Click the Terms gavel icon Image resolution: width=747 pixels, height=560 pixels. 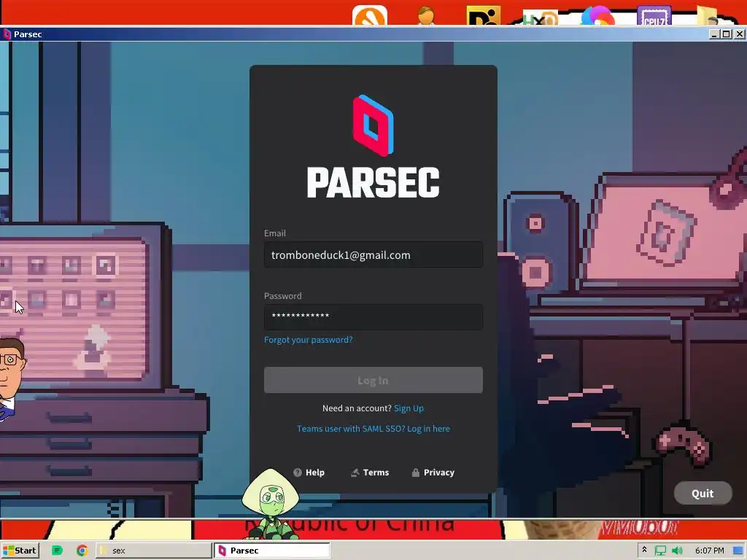click(355, 472)
